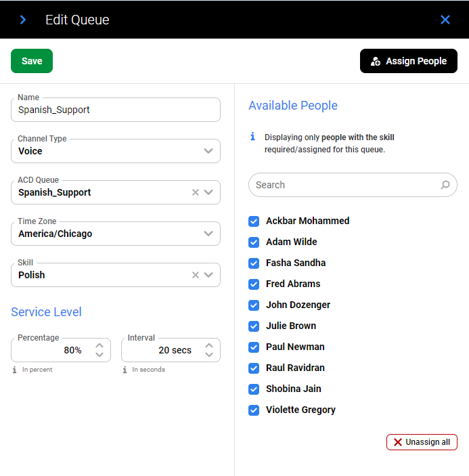Click the Assign People button
Viewport: 469px width, 476px height.
pyautogui.click(x=409, y=61)
